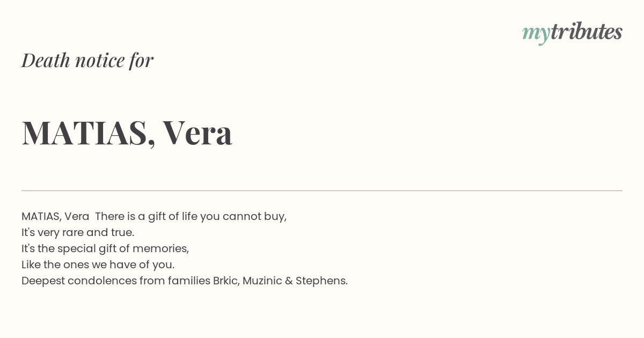Click the word "Vera" in the large title
The image size is (644, 338).
[197, 133]
